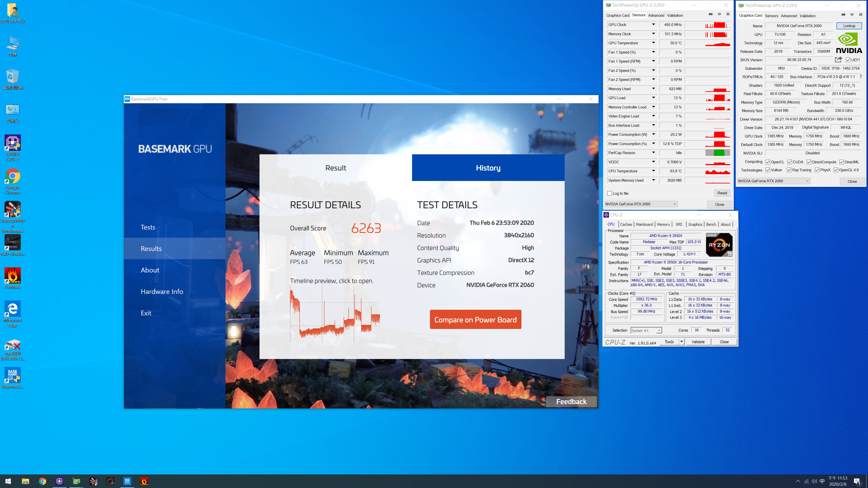Switch to the History tab in Basemark

(488, 168)
